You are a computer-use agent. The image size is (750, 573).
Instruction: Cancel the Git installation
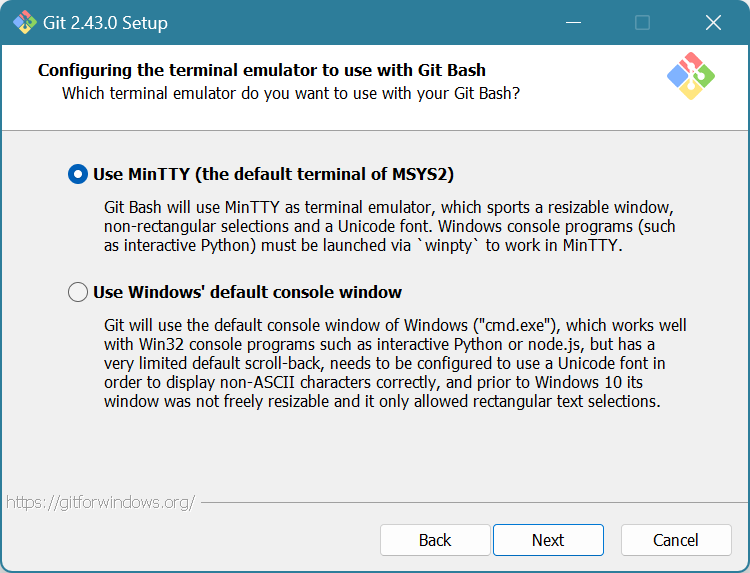pyautogui.click(x=676, y=540)
